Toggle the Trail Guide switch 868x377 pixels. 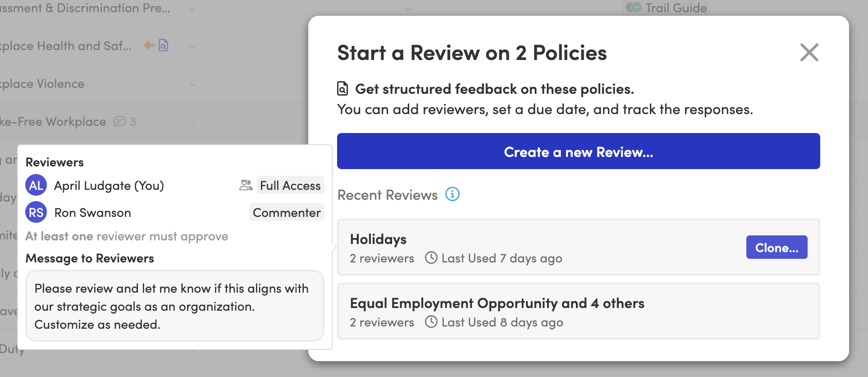633,8
